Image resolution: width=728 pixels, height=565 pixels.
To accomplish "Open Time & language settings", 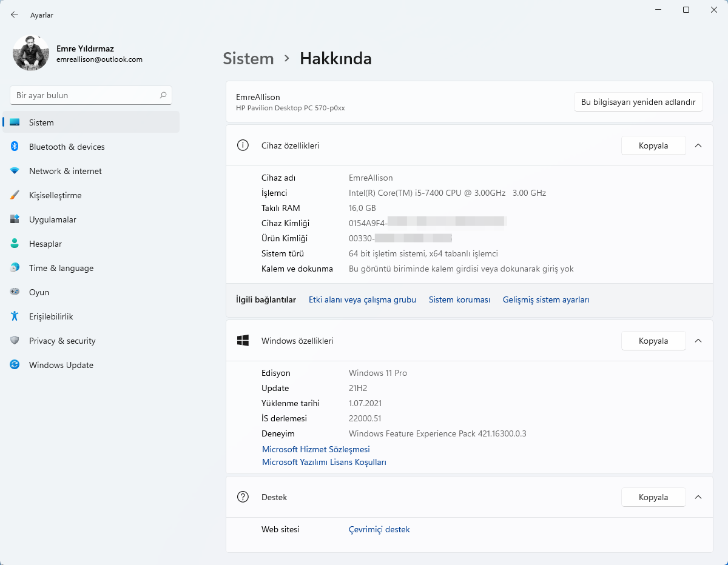I will 61,268.
